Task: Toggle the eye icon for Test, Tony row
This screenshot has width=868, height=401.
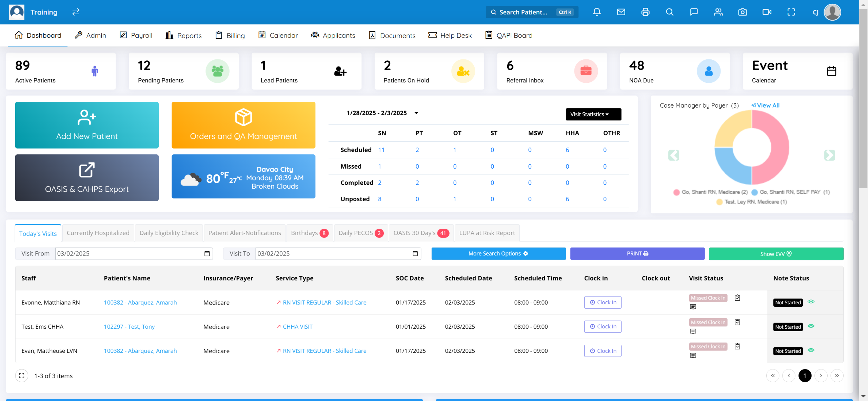Action: (x=811, y=326)
